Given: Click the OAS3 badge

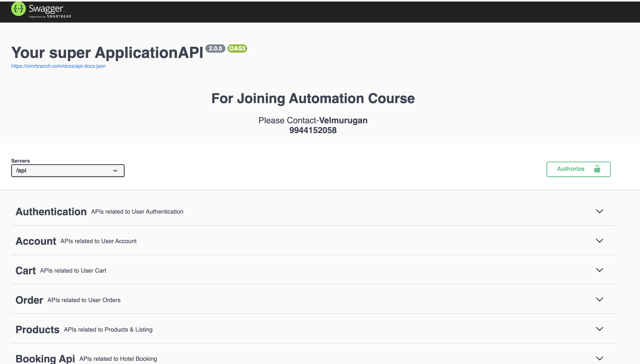Looking at the screenshot, I should click(x=237, y=49).
